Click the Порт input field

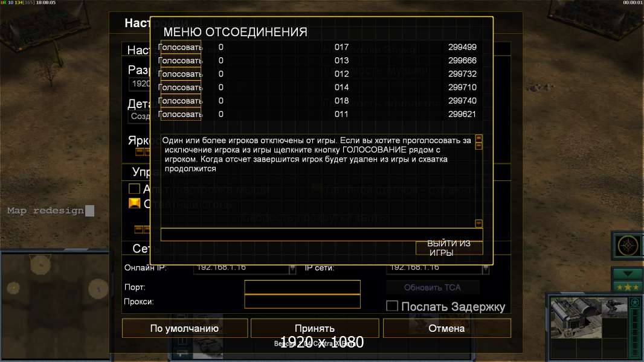pos(302,287)
